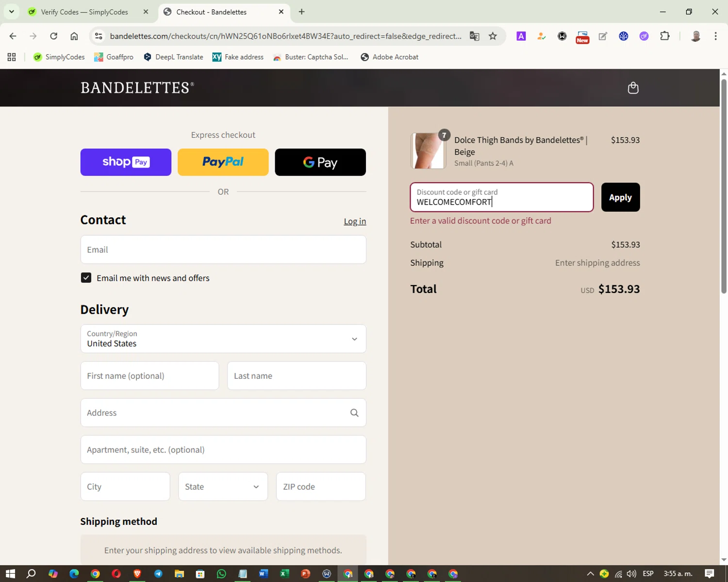Check out with PayPal
The image size is (728, 582).
[x=223, y=162]
